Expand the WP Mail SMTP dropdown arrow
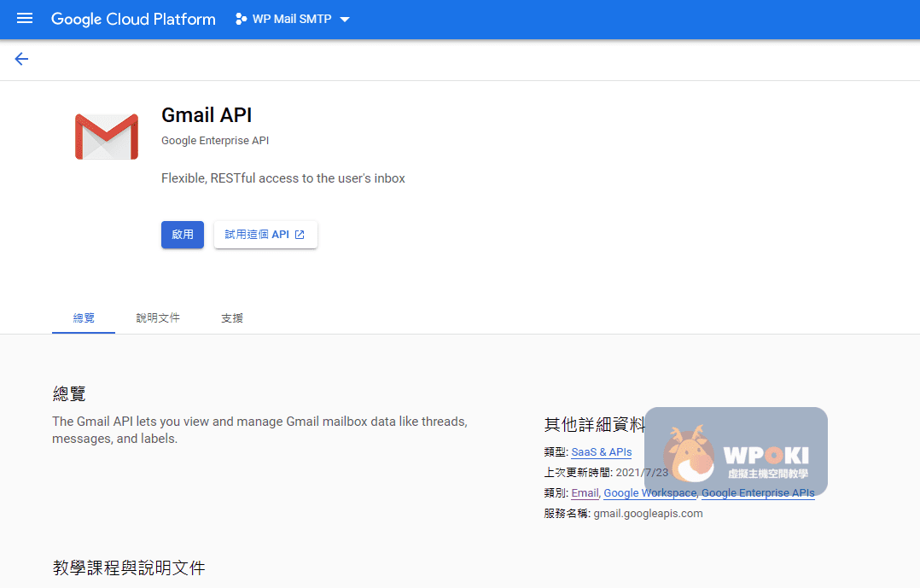Viewport: 920px width, 588px height. click(x=345, y=20)
